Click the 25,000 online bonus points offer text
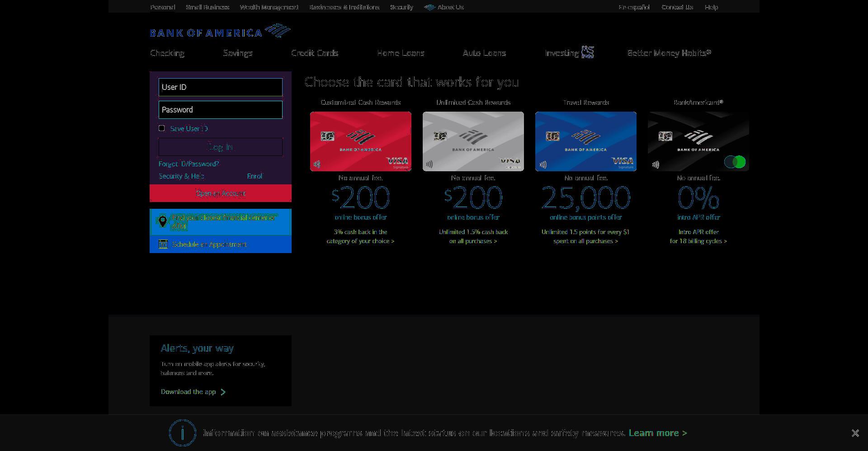 point(586,203)
